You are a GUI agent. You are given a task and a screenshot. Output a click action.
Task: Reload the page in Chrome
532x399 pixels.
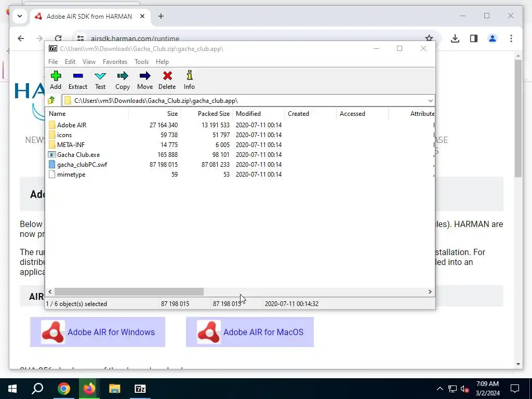pyautogui.click(x=58, y=38)
